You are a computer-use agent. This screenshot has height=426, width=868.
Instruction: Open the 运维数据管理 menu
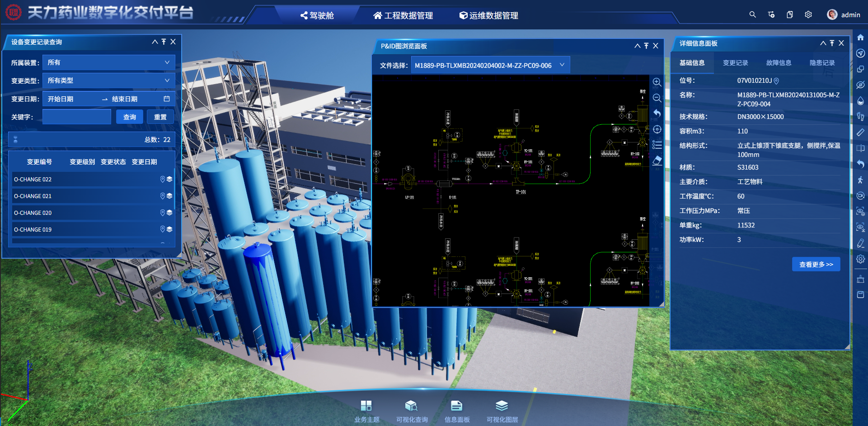click(x=489, y=15)
